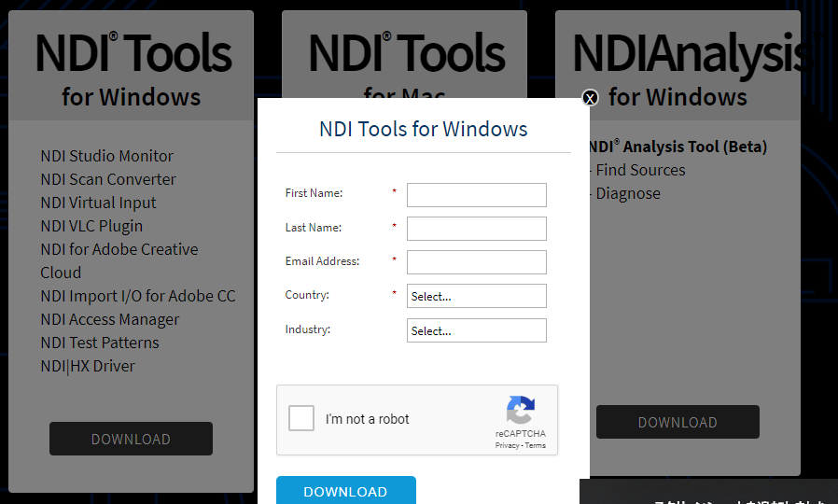Click the NDI Tools for Mac card heading
This screenshot has width=838, height=504.
[406, 64]
